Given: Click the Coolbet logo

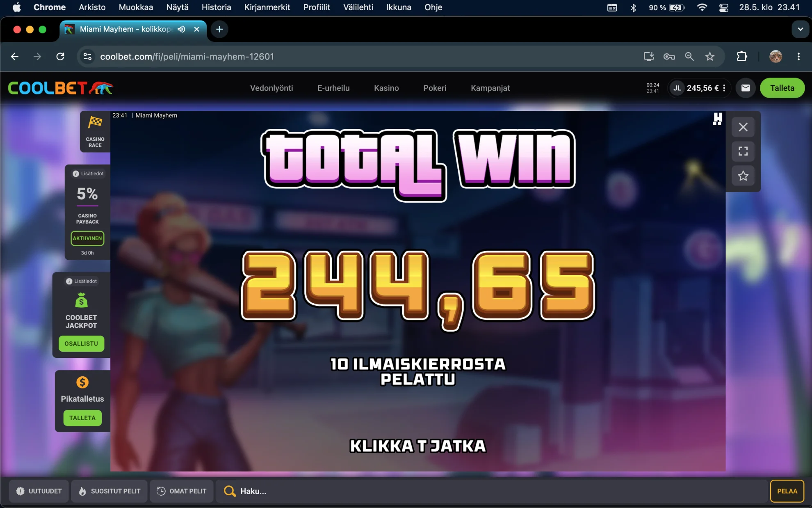Looking at the screenshot, I should [60, 88].
